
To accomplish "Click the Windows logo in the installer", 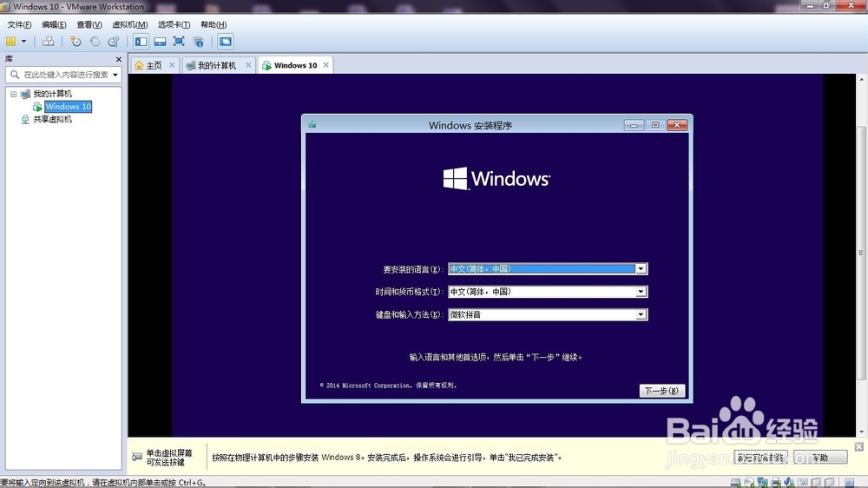I will pos(496,178).
